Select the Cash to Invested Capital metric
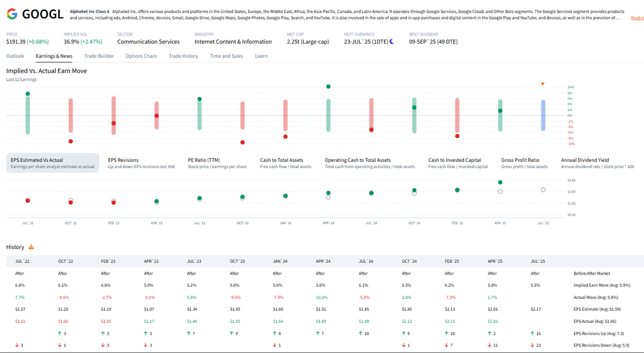Viewport: 644px width, 353px height. [x=458, y=163]
